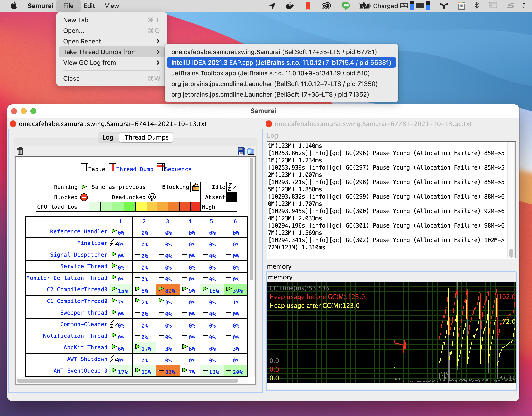
Task: Open the Edit menu
Action: point(89,6)
